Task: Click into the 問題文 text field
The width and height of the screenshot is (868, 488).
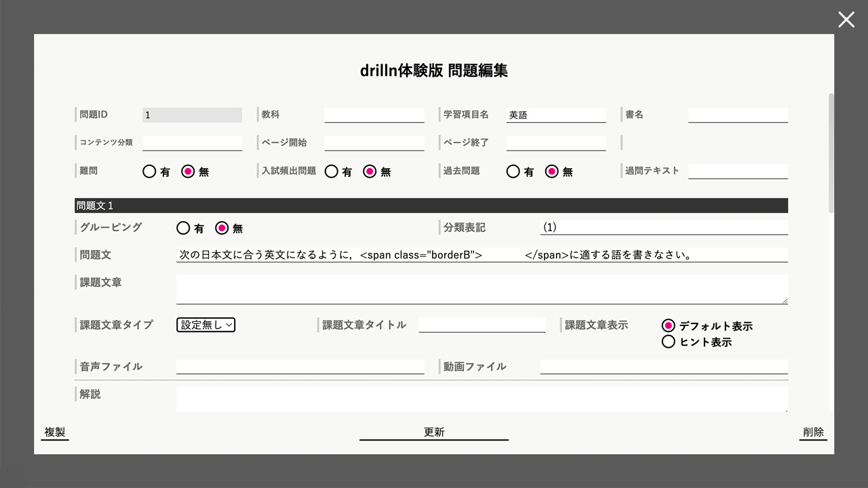Action: [481, 255]
